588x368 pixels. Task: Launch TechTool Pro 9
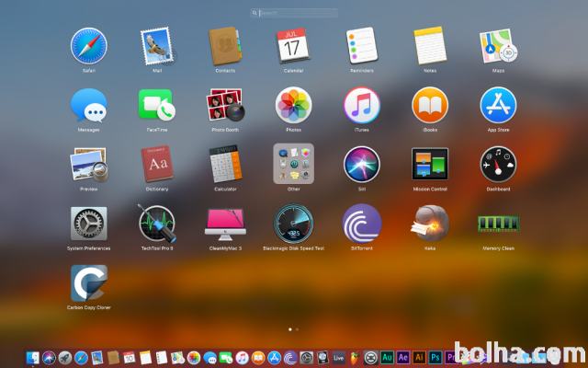click(x=156, y=224)
